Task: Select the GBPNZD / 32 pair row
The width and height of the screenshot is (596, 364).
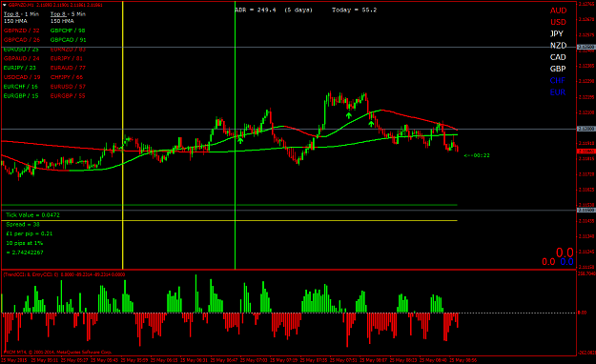Action: click(21, 30)
